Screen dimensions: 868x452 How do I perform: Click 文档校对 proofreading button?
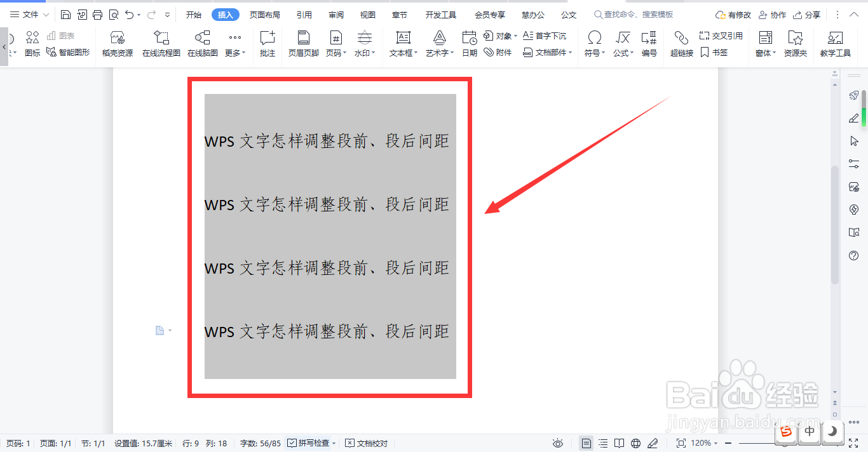click(x=367, y=443)
